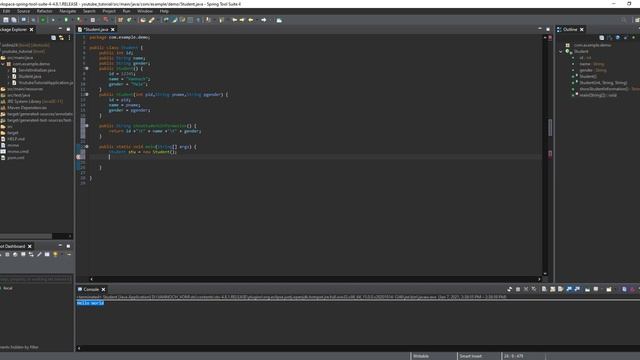640x360 pixels.
Task: Fold the main method at line 22
Action: click(x=87, y=147)
